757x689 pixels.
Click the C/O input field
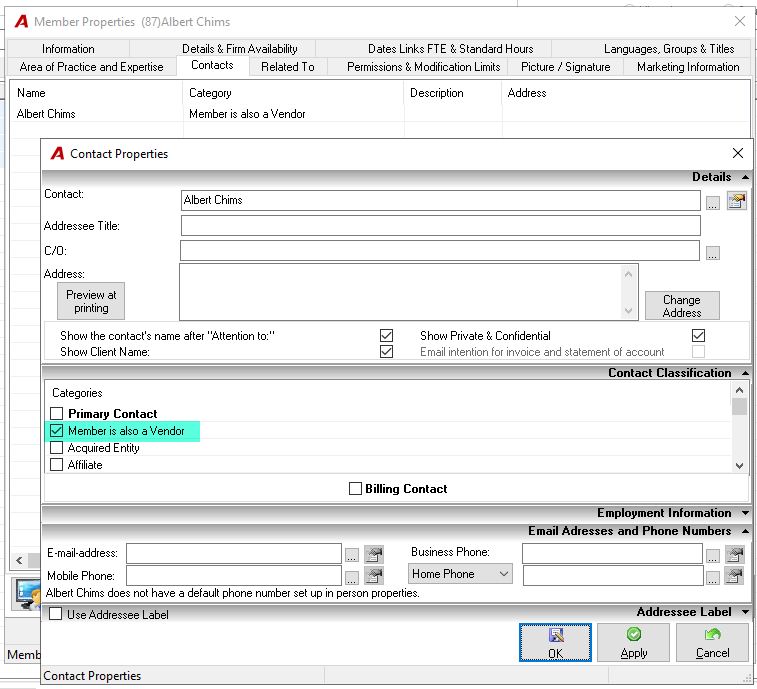click(440, 250)
